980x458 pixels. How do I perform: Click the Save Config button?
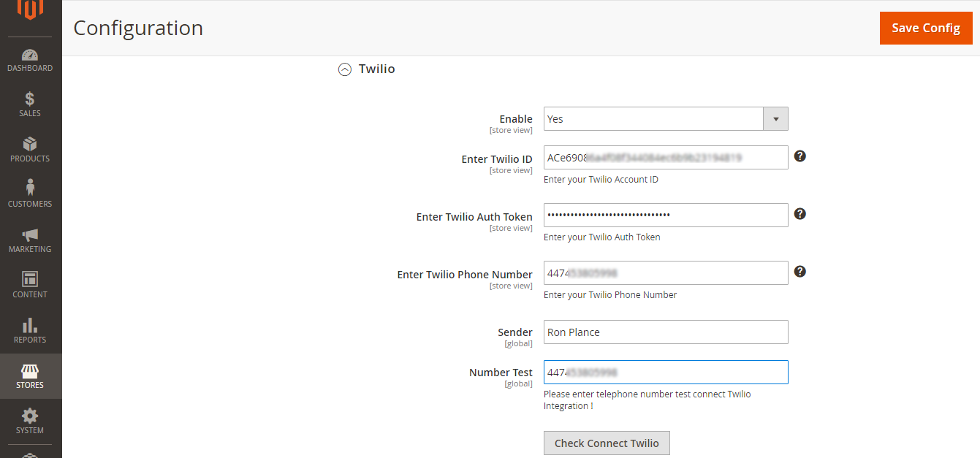click(x=925, y=28)
